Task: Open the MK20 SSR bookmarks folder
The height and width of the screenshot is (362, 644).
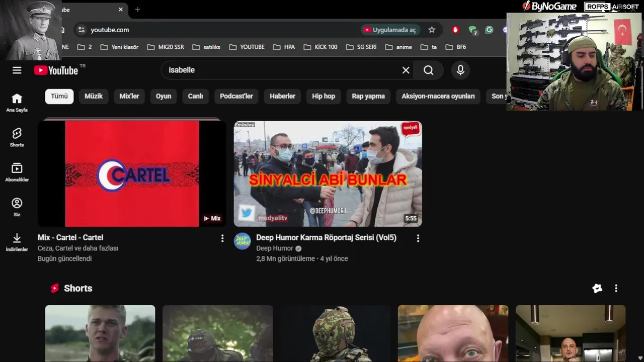Action: point(166,47)
